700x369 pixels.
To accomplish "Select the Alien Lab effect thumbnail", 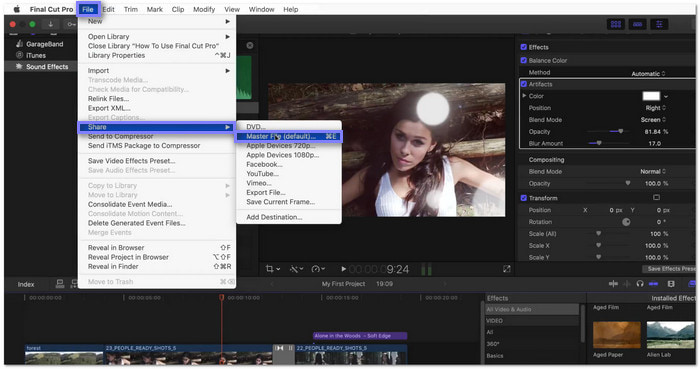I will (670, 335).
